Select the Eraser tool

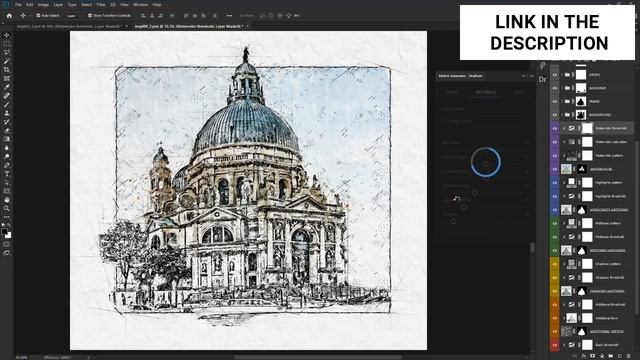pos(7,131)
